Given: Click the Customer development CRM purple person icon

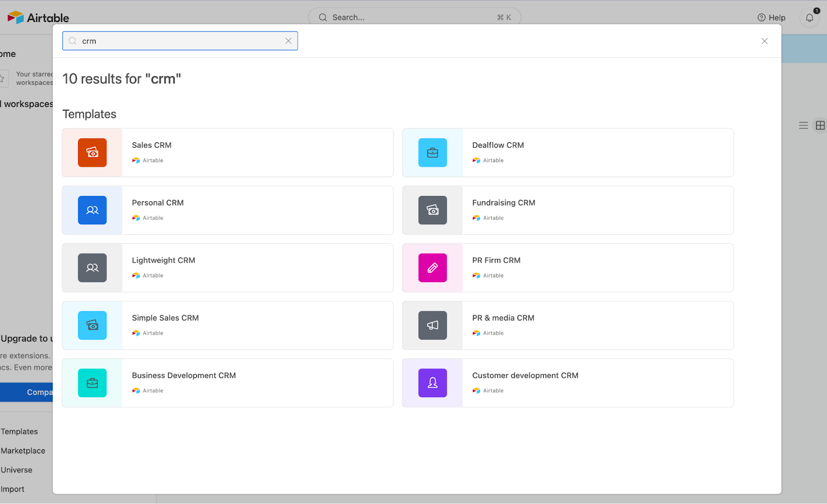Looking at the screenshot, I should pyautogui.click(x=433, y=383).
